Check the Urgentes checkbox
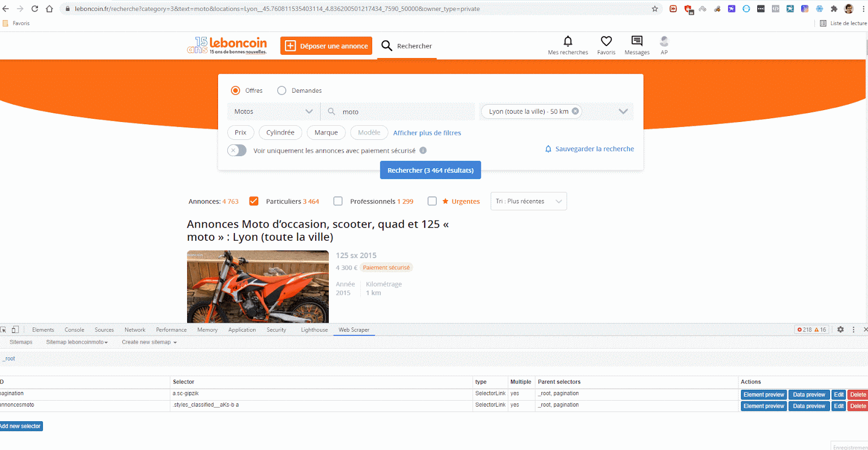The image size is (868, 450). [432, 201]
